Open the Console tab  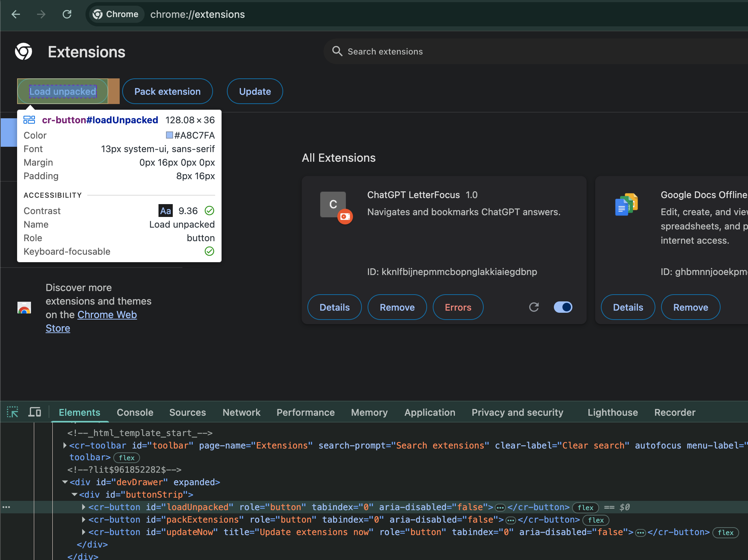pyautogui.click(x=135, y=412)
